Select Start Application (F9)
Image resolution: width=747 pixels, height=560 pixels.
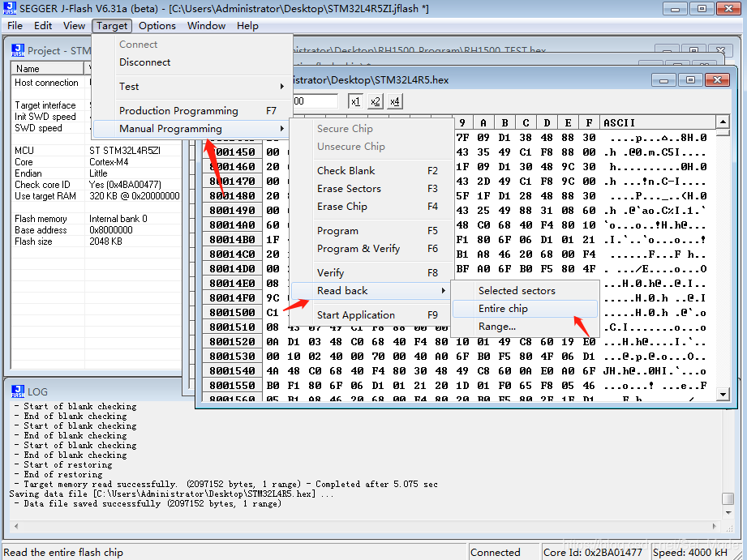[372, 315]
